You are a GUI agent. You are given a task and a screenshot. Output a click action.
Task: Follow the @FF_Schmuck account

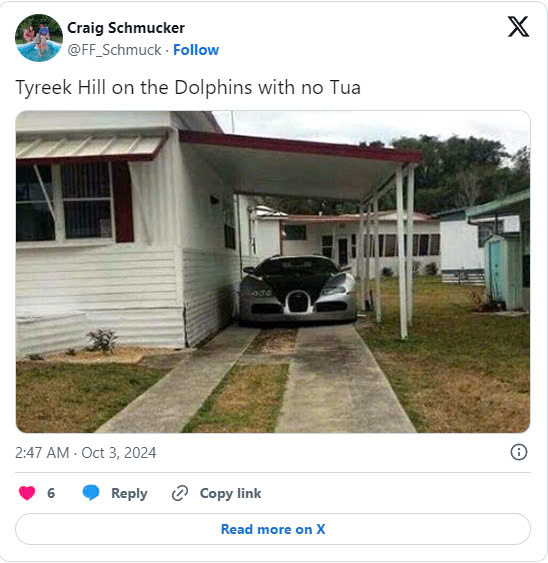[x=196, y=50]
